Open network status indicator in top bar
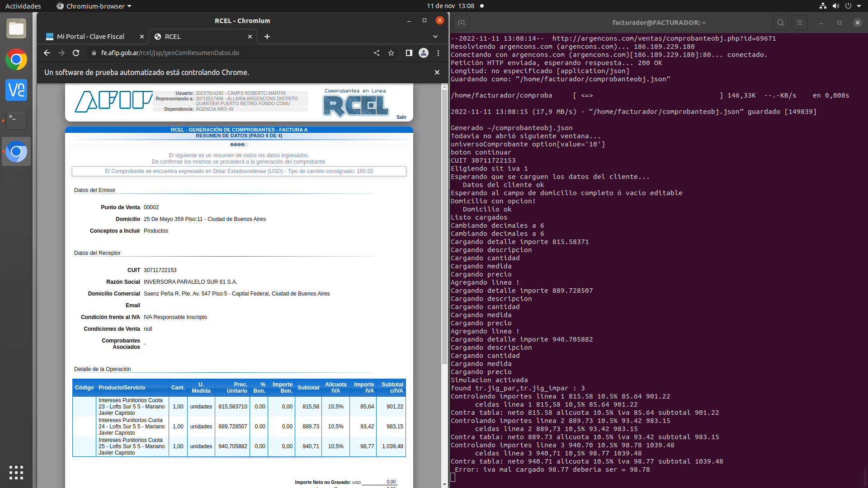 [823, 6]
